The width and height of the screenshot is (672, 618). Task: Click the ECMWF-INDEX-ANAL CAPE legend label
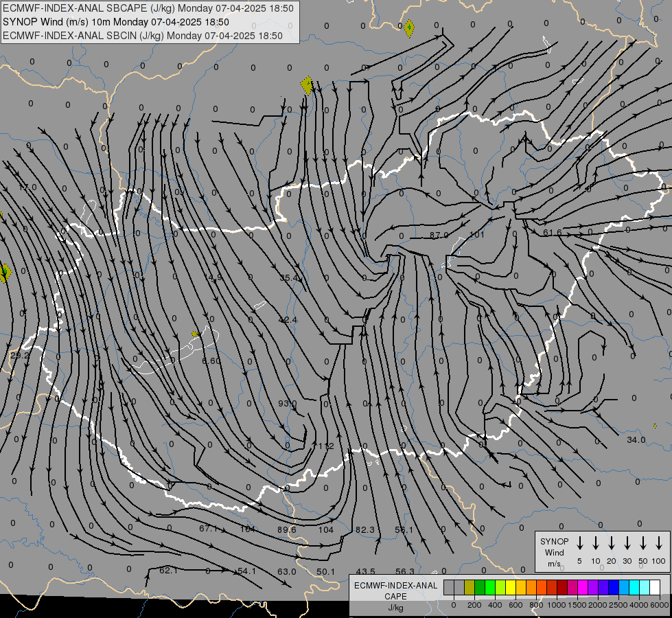pos(395,591)
